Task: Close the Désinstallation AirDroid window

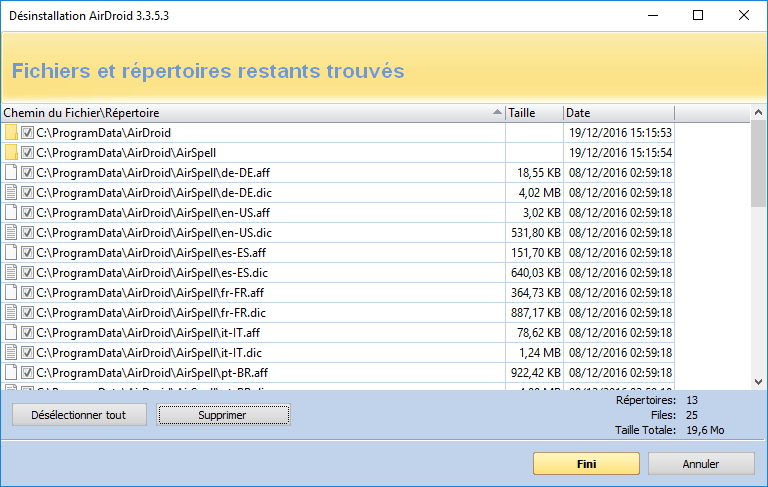Action: 744,15
